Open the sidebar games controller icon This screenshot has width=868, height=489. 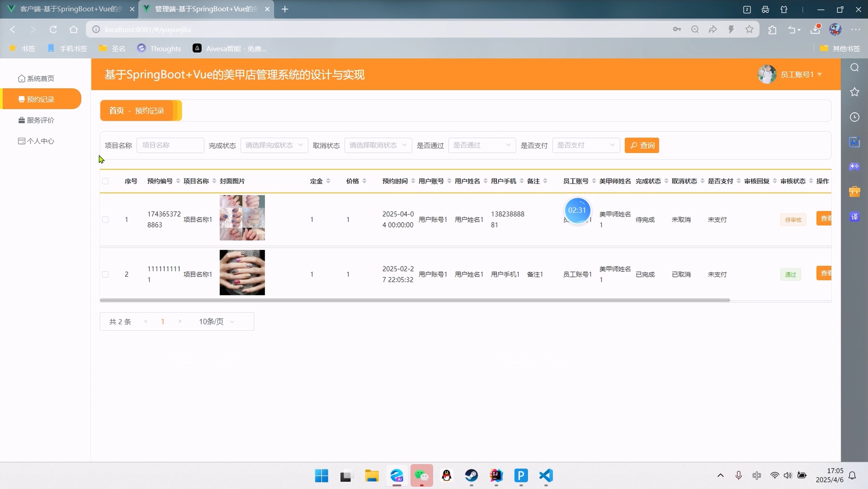[x=854, y=167]
